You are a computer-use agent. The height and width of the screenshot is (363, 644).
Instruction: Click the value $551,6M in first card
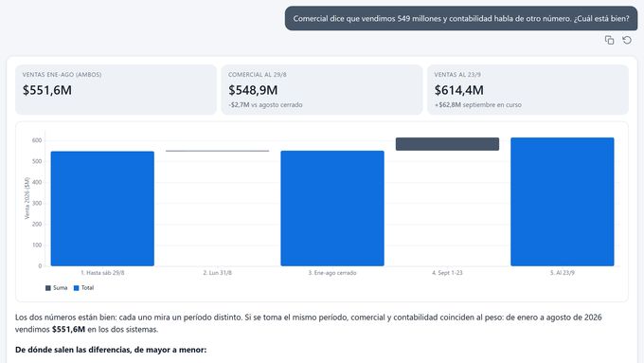coord(47,90)
